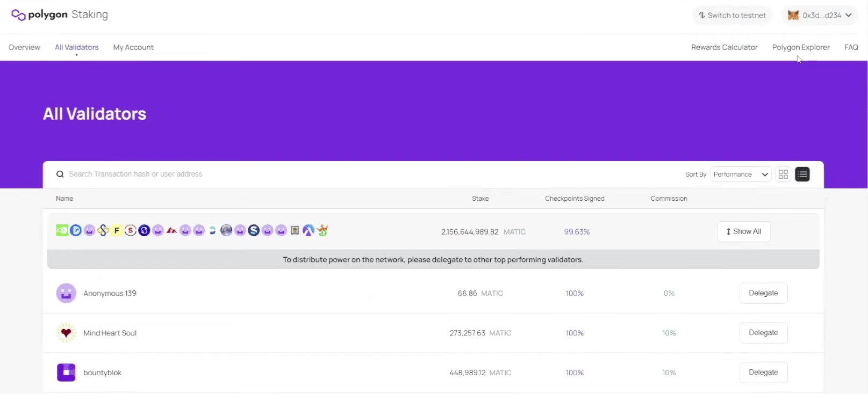Click the 448,989.12 MATIC stake value
Viewport: 868px width, 394px height.
pos(480,373)
